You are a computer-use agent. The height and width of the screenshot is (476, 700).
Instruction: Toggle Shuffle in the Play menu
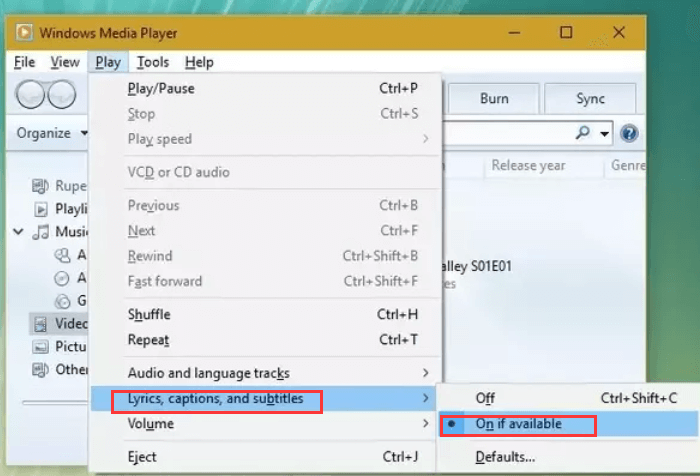point(265,314)
